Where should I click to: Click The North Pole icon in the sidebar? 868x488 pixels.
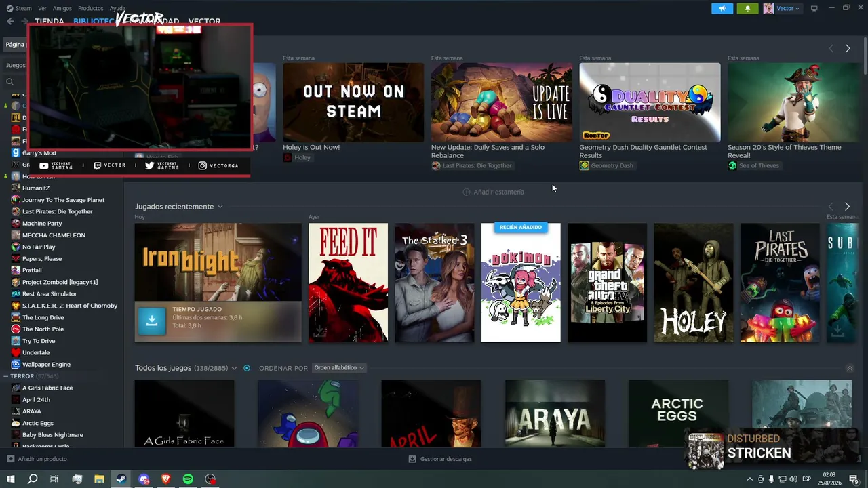point(16,329)
